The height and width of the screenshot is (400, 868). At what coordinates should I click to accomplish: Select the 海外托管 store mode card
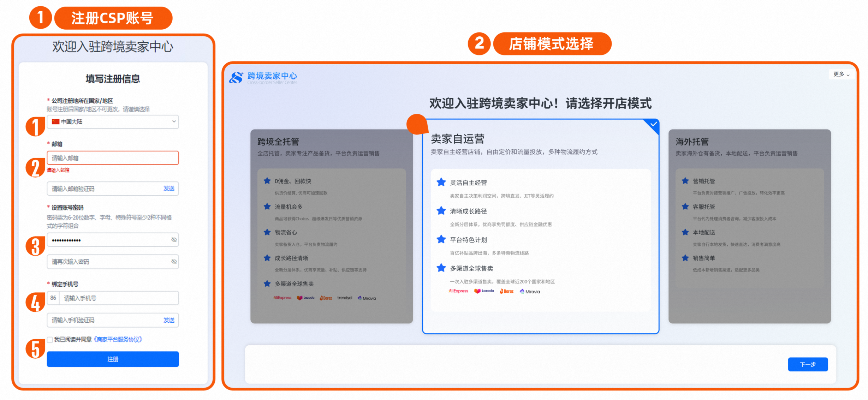click(749, 226)
